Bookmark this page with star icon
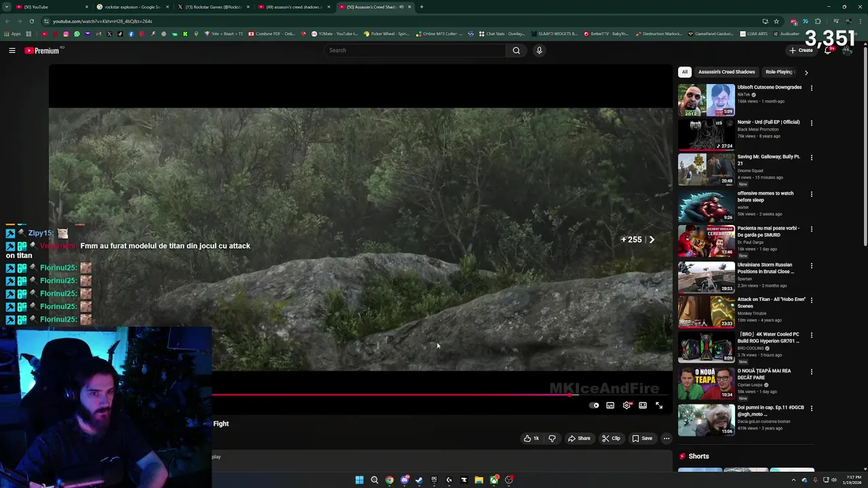This screenshot has width=868, height=488. point(776,21)
